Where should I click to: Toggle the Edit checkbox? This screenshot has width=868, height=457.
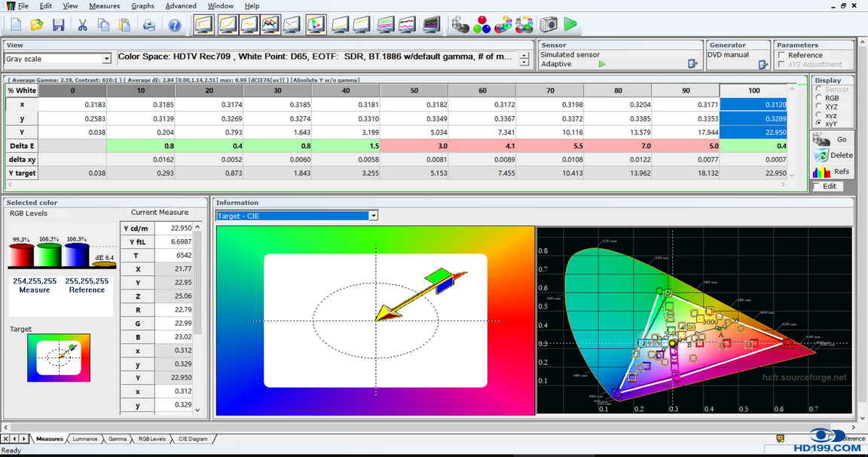pos(817,186)
